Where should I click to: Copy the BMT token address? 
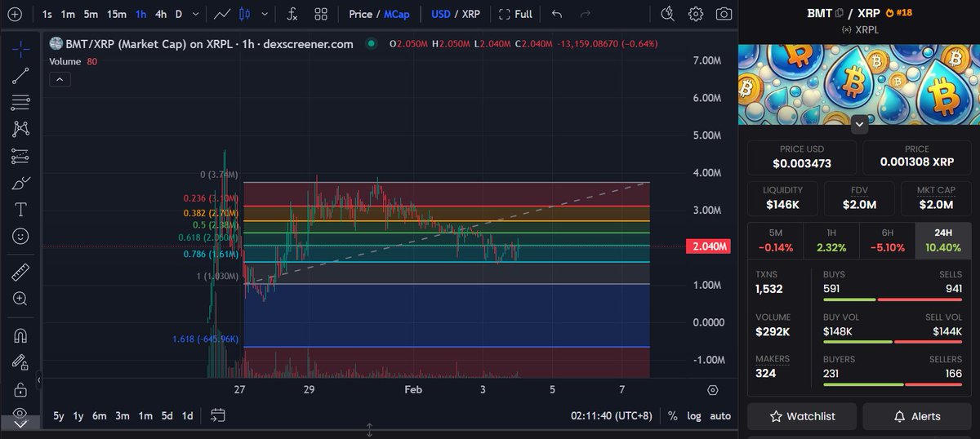[x=840, y=13]
